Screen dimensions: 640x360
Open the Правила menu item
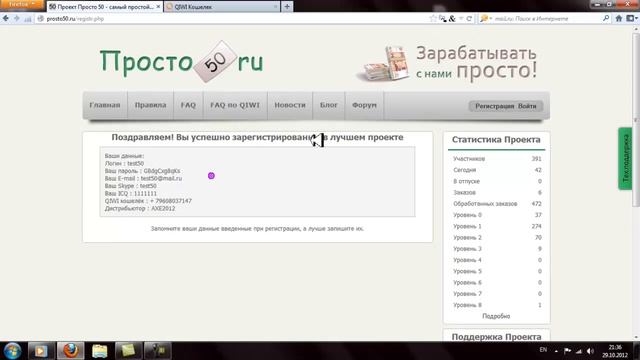pyautogui.click(x=150, y=105)
